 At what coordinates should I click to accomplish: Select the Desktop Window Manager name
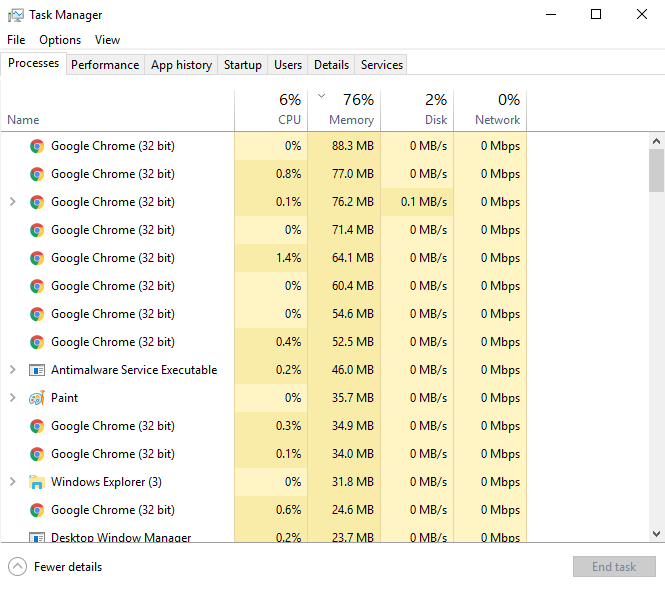click(x=121, y=537)
